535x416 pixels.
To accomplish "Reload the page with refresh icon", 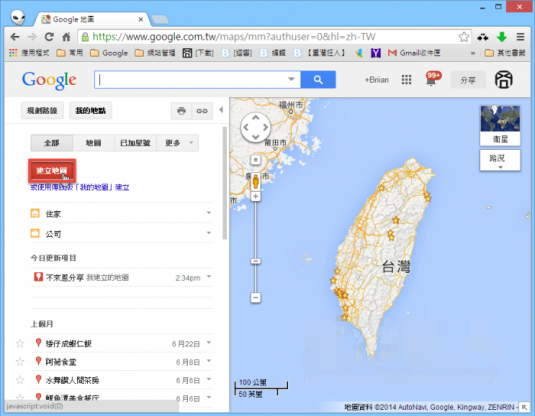I will (49, 37).
